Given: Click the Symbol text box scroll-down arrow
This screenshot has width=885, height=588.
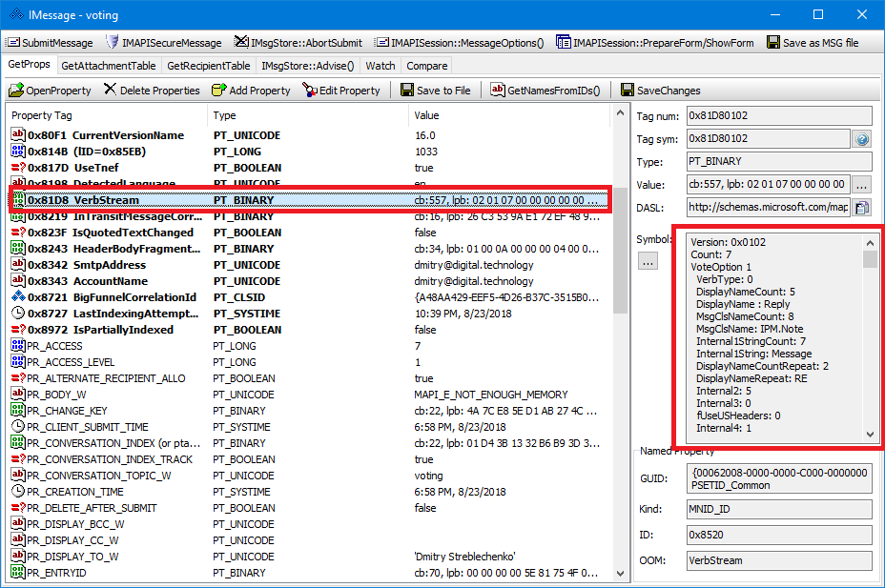Looking at the screenshot, I should (x=870, y=435).
